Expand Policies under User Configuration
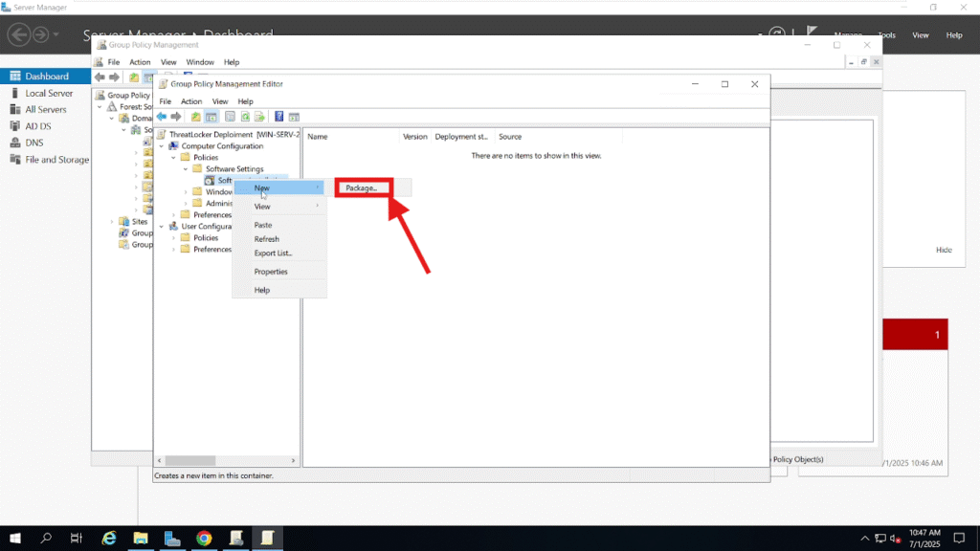980x551 pixels. [174, 238]
